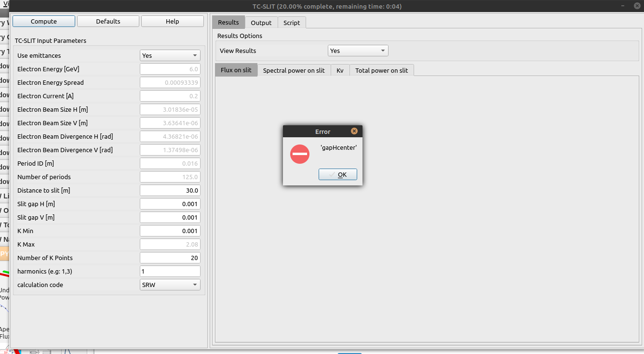Open the View Results dropdown

[358, 50]
